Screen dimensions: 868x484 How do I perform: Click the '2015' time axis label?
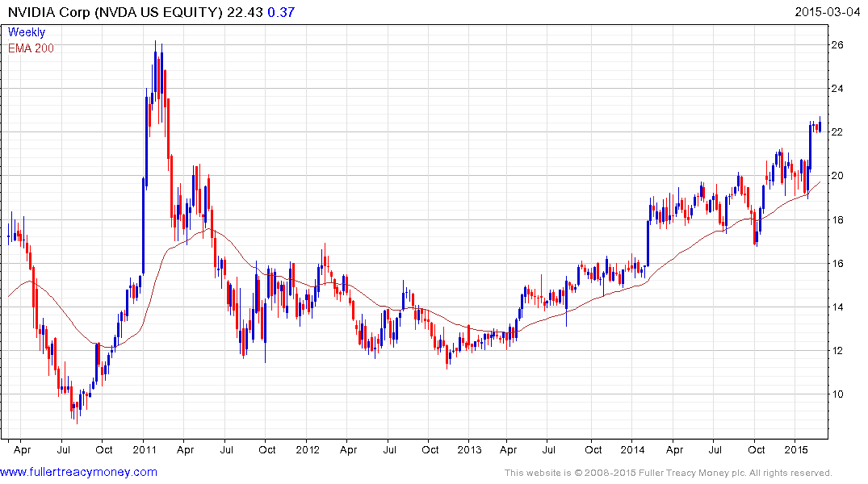795,449
